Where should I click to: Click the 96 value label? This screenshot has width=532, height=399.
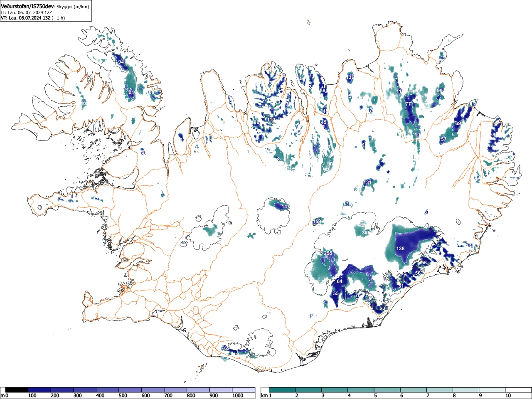256,123
